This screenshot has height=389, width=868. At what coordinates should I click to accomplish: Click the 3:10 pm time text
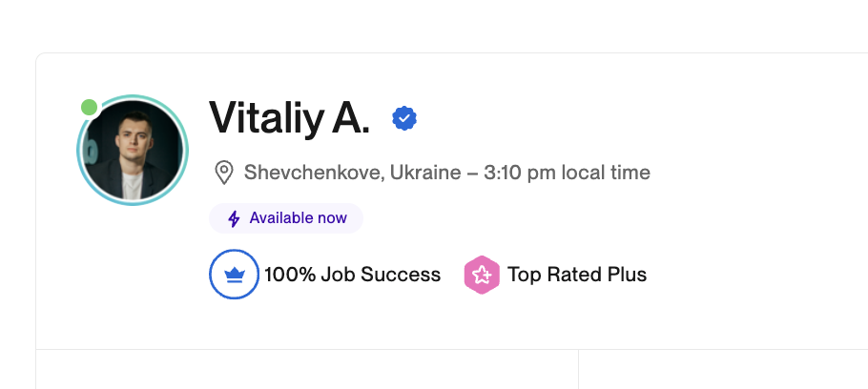click(x=520, y=172)
